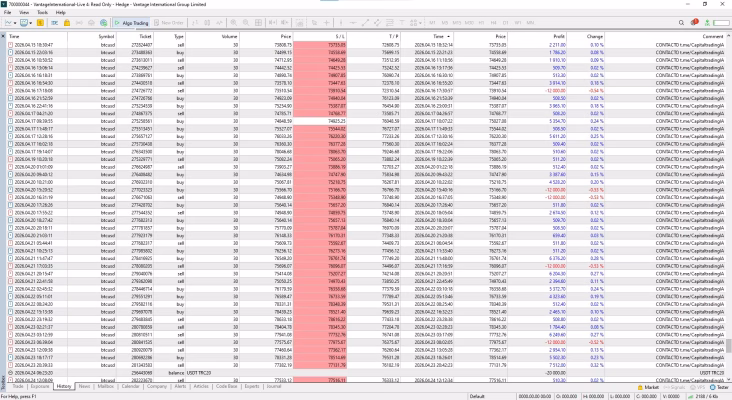Viewport: 732px width, 400px height.
Task: Switch to the Journal tab
Action: (274, 386)
